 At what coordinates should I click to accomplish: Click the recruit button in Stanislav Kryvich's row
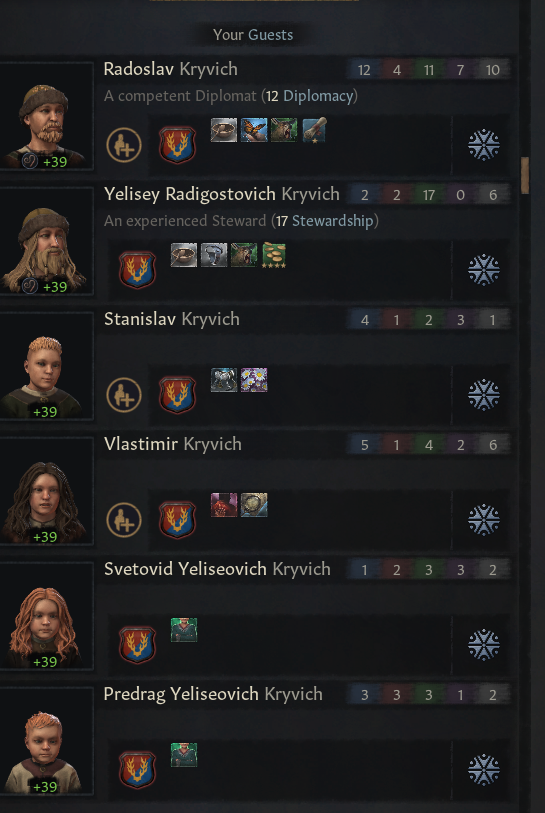coord(124,395)
